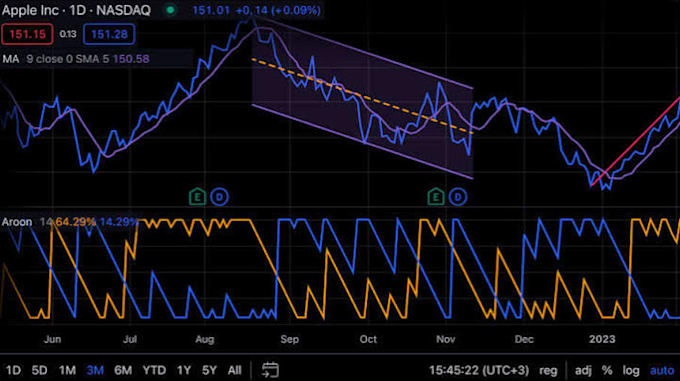Click the SMA value 150.58
Image resolution: width=680 pixels, height=381 pixels.
coord(131,59)
